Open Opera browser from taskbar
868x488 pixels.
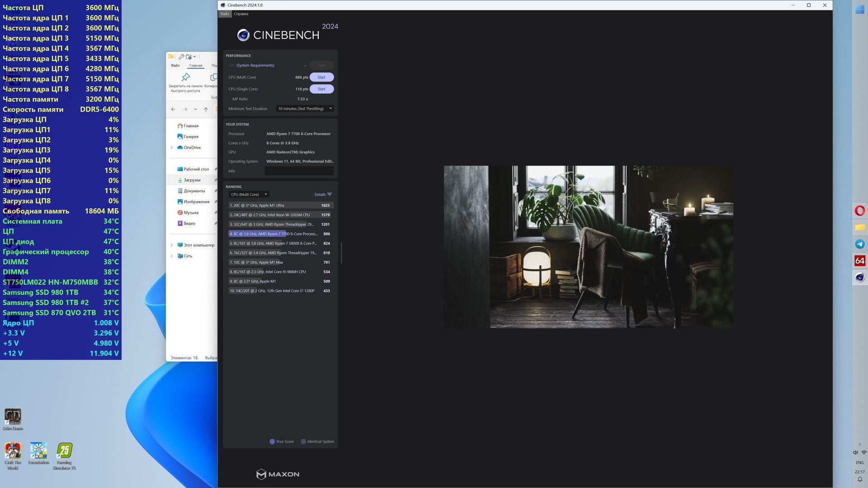click(x=860, y=211)
